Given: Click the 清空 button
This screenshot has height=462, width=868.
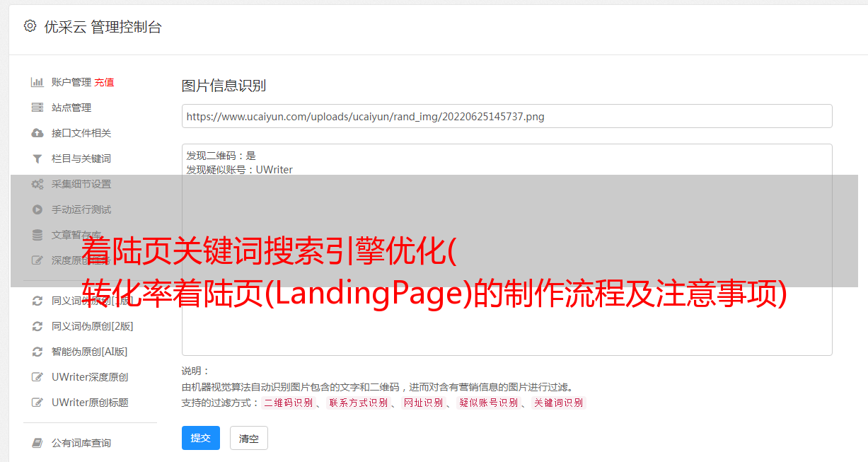Looking at the screenshot, I should pos(249,439).
